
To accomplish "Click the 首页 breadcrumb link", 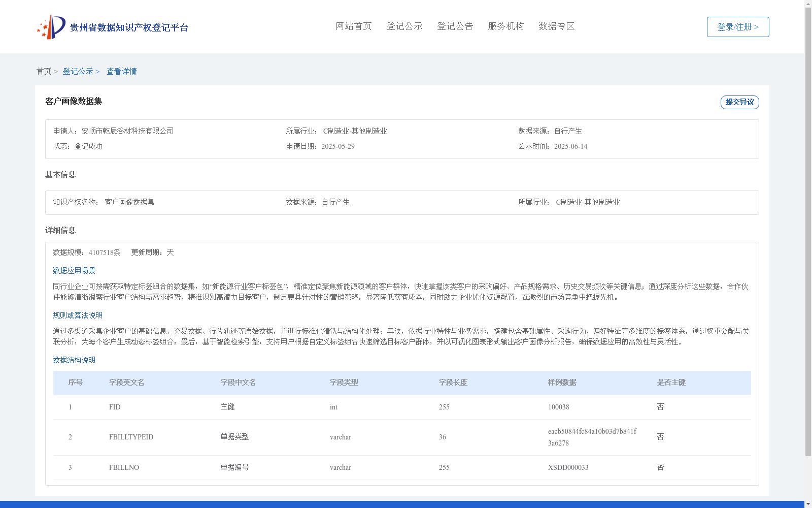I will (44, 71).
